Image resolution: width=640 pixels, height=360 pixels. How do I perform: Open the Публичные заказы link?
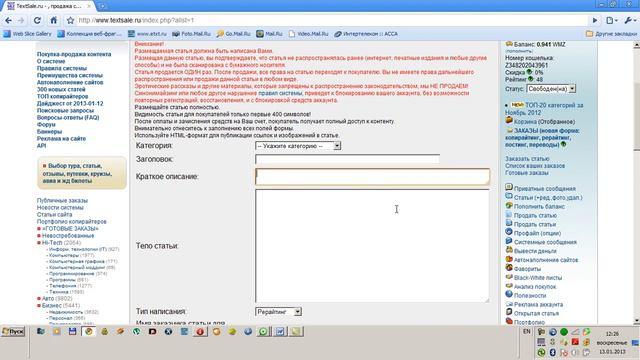point(62,200)
